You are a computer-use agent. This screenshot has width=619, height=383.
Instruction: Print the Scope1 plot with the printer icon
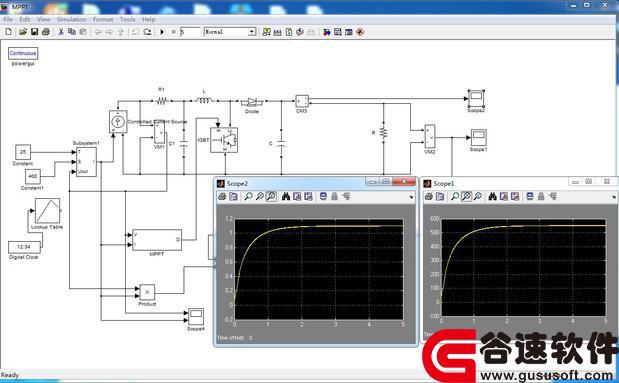coord(429,197)
